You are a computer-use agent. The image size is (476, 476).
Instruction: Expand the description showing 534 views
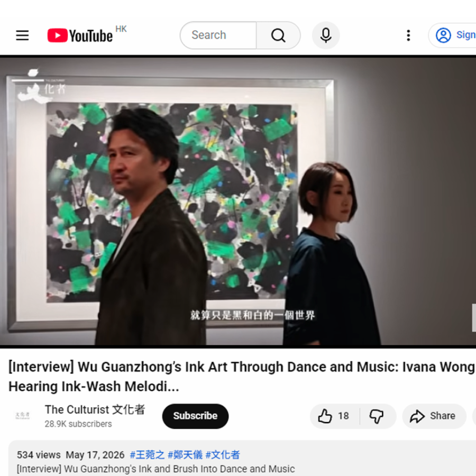click(x=242, y=458)
